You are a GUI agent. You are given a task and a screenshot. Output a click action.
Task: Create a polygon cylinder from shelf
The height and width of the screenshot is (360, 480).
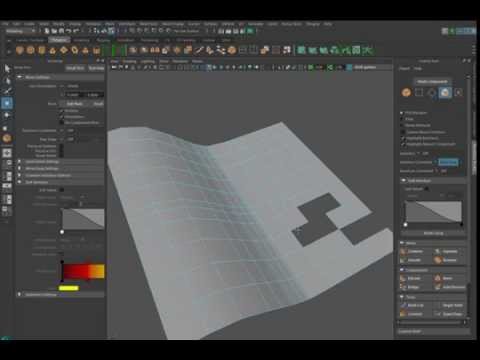[42, 50]
